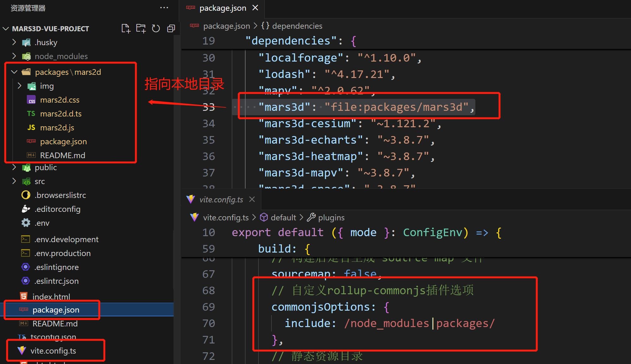Viewport: 631px width, 364px height.
Task: Expand the public folder
Action: (14, 167)
